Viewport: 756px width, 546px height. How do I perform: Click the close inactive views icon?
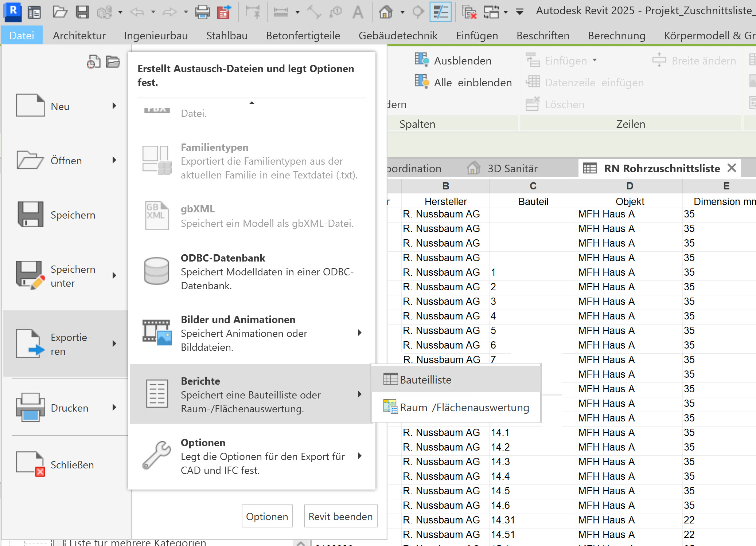click(469, 12)
